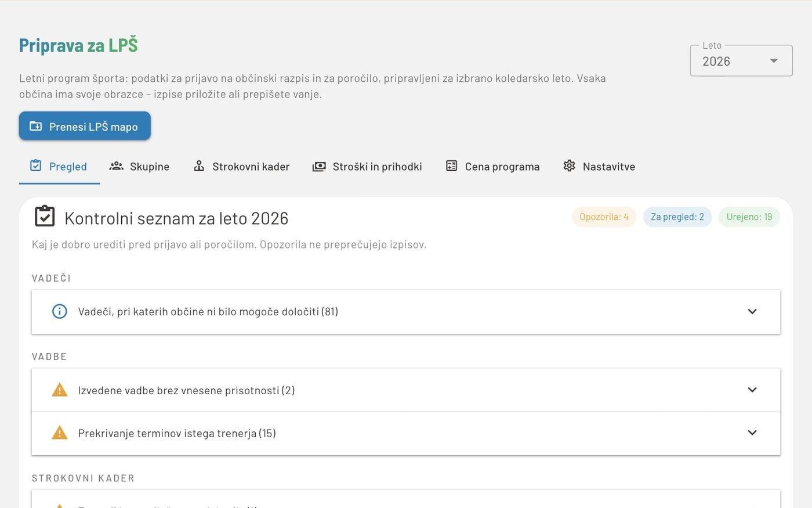The width and height of the screenshot is (812, 508).
Task: Click text Izvedene vadbe brez vnesene prisotnosti (2)
Action: (187, 390)
